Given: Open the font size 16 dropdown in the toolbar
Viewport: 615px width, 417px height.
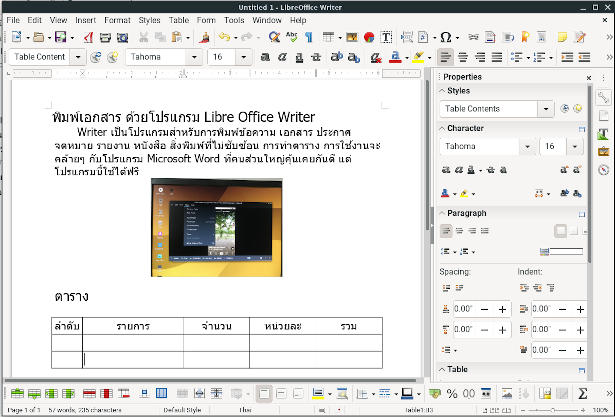Looking at the screenshot, I should [x=244, y=57].
